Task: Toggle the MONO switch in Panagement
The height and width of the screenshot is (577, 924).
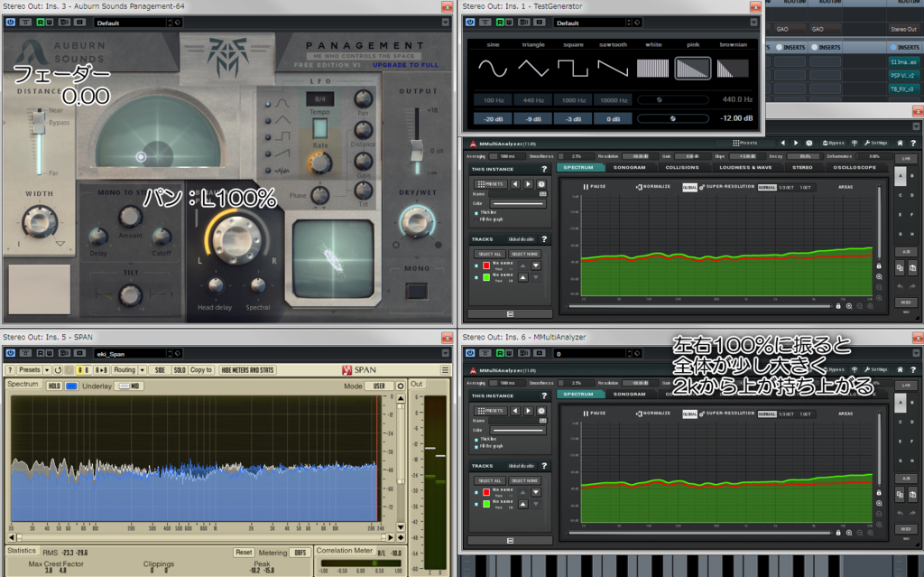Action: point(417,291)
